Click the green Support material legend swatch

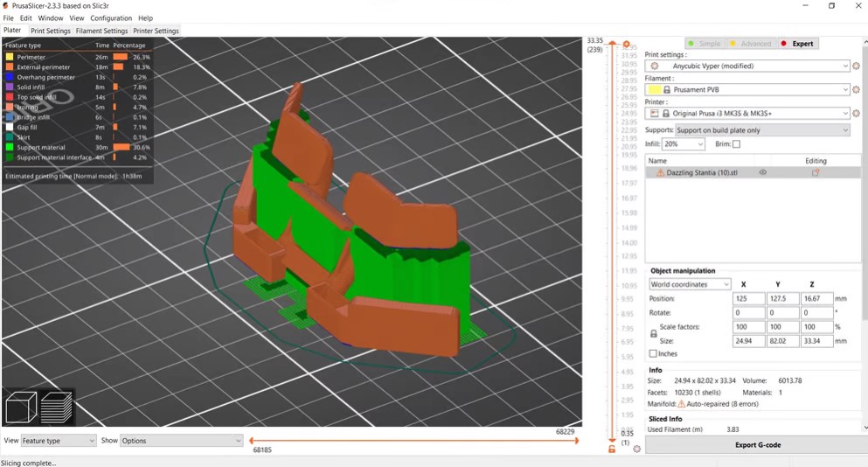click(x=10, y=147)
